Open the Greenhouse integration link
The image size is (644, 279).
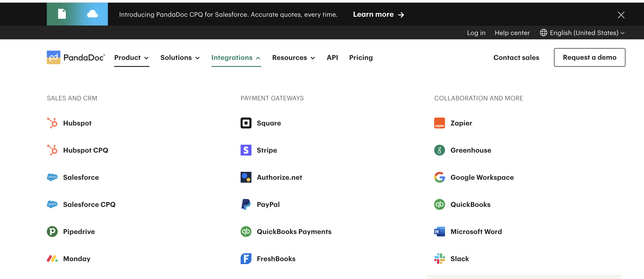pyautogui.click(x=471, y=150)
